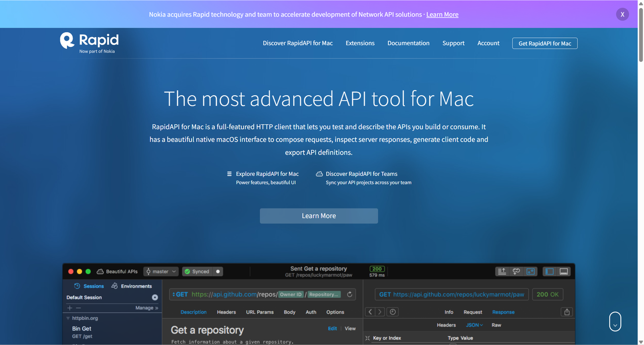This screenshot has height=345, width=644.
Task: Open Discover RapidAPI for Mac menu
Action: (298, 43)
